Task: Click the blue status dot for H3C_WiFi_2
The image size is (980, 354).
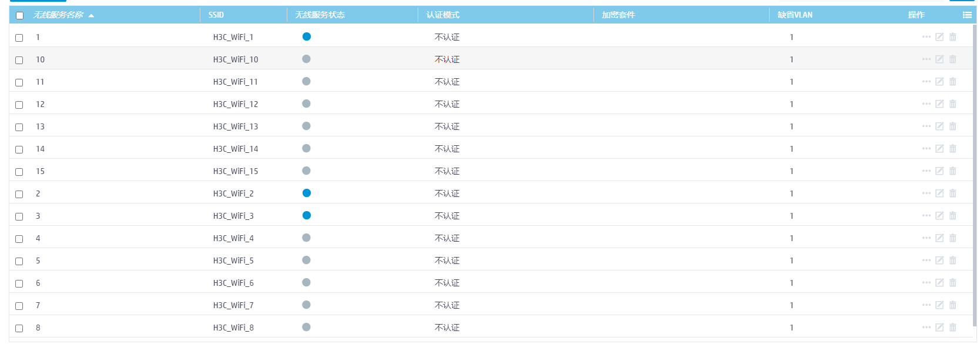Action: click(x=307, y=193)
